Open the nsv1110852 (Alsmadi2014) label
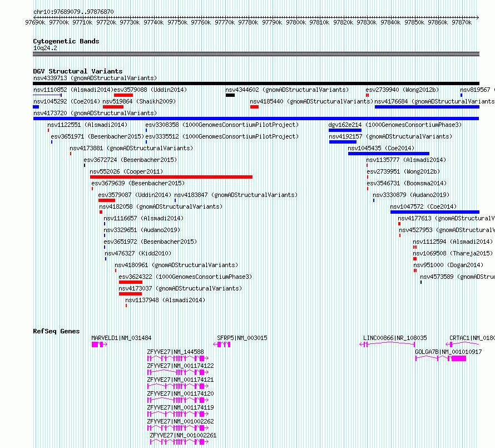495x448 pixels. coord(73,90)
